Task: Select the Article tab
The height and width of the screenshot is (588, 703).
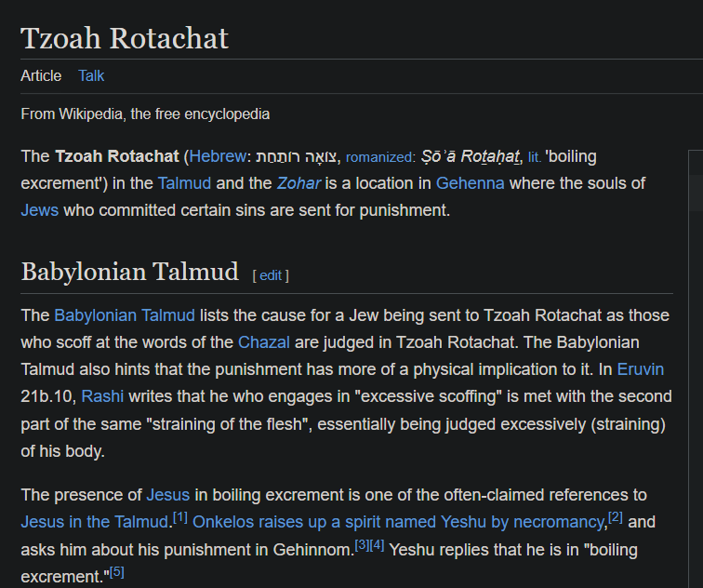Action: [x=41, y=75]
